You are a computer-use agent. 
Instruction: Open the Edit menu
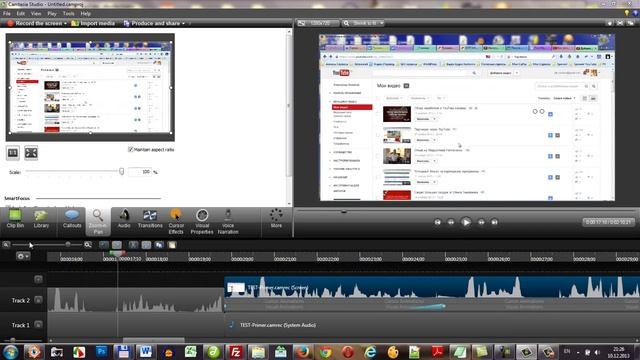[21, 13]
